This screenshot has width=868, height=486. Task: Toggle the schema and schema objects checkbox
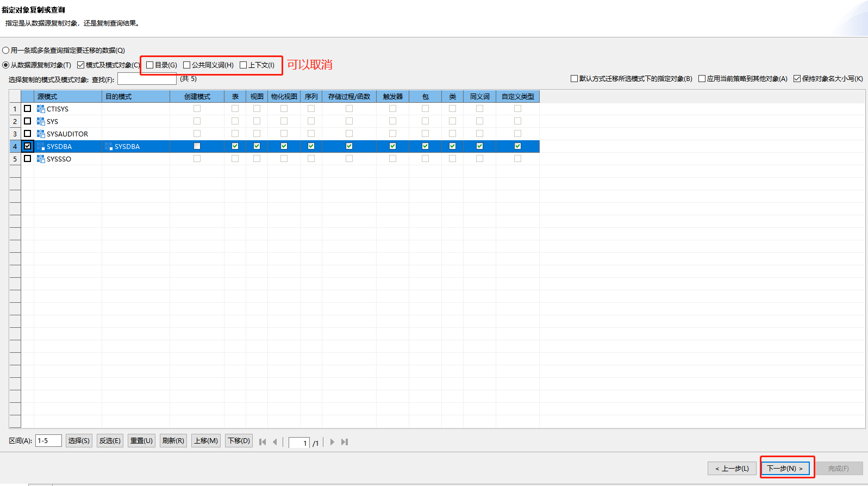(80, 65)
